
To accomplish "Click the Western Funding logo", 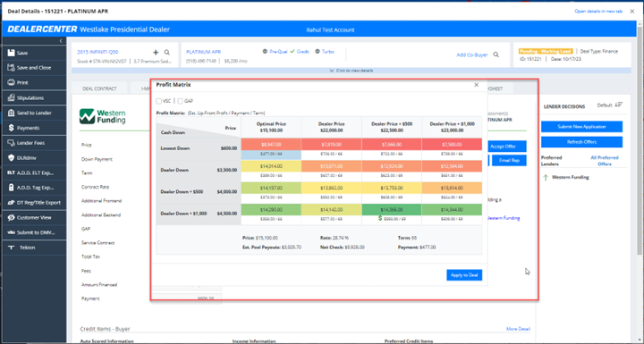I will (102, 116).
